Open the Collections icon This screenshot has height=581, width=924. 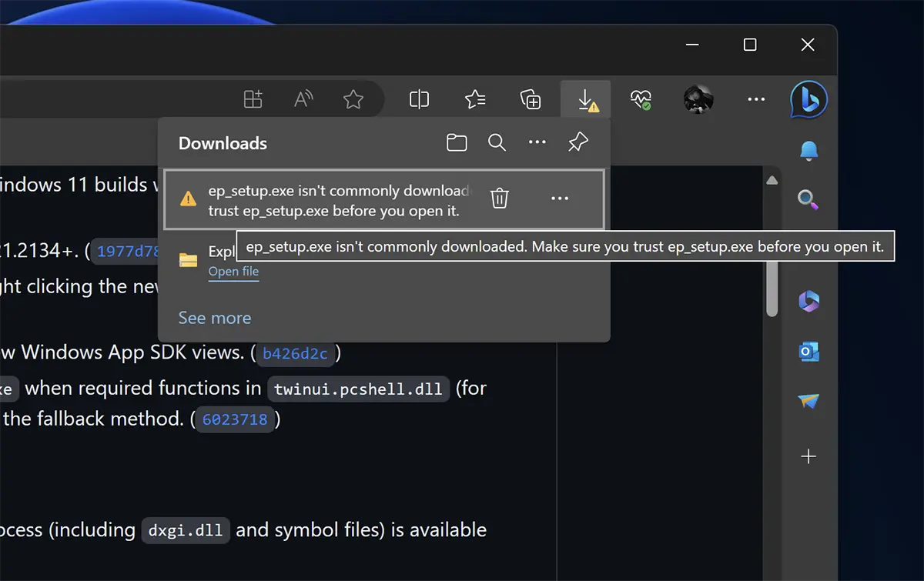pyautogui.click(x=531, y=99)
